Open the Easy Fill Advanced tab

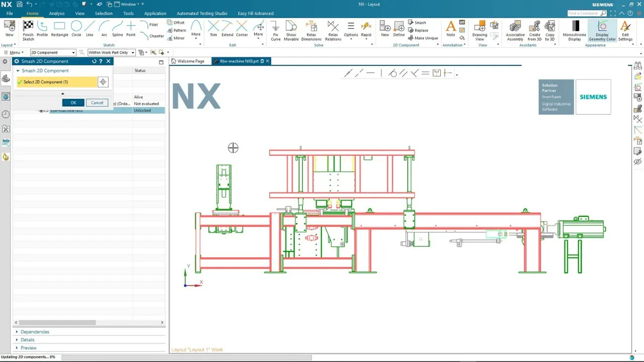click(256, 14)
